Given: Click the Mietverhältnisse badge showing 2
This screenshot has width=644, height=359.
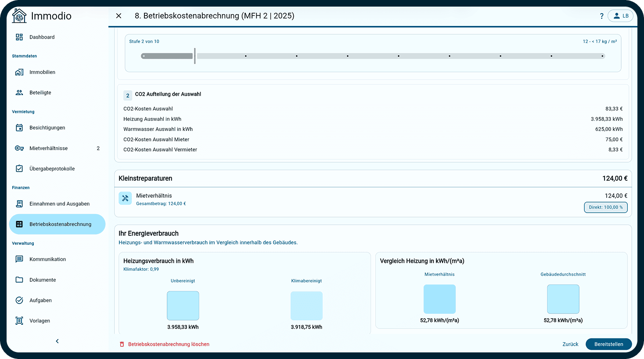Looking at the screenshot, I should pyautogui.click(x=98, y=149).
